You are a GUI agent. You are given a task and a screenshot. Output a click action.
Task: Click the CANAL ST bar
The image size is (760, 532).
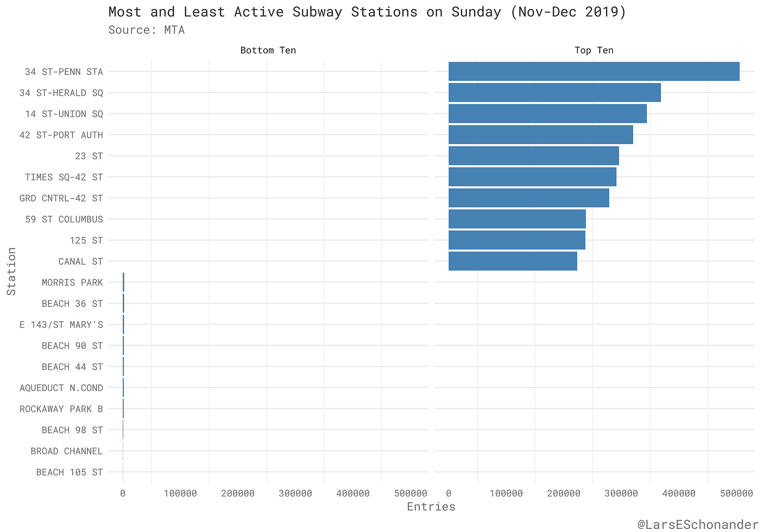[513, 261]
